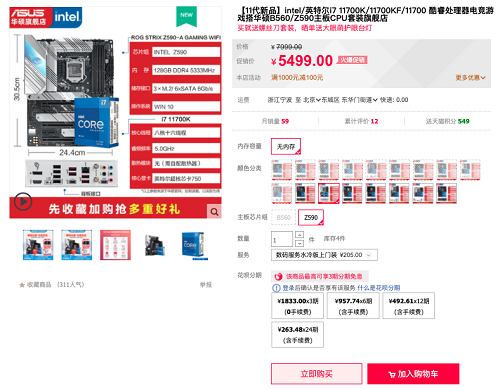Image resolution: width=500 pixels, height=390 pixels.
Task: Open the 什么是花呗分期 link
Action: click(x=379, y=288)
